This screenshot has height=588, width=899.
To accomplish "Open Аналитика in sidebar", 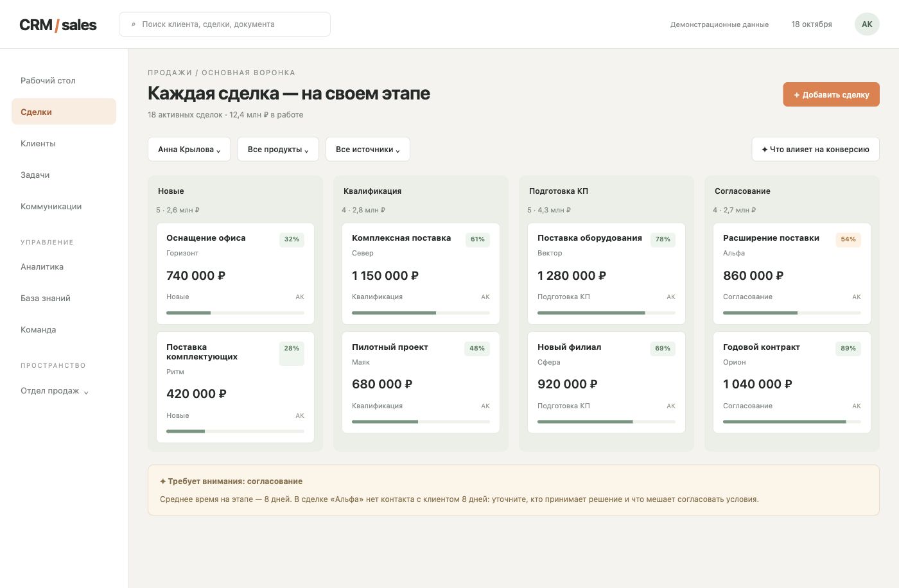I will click(x=64, y=266).
